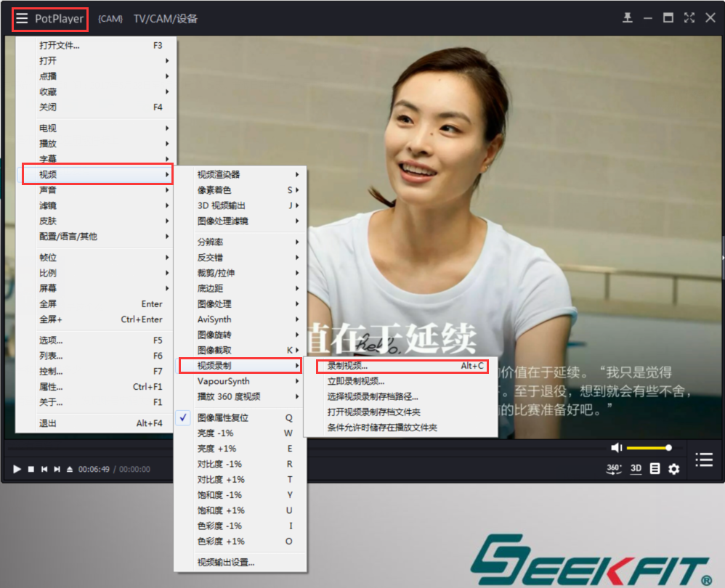Open the PotPlayer main menu button
The image size is (725, 588).
[50, 19]
